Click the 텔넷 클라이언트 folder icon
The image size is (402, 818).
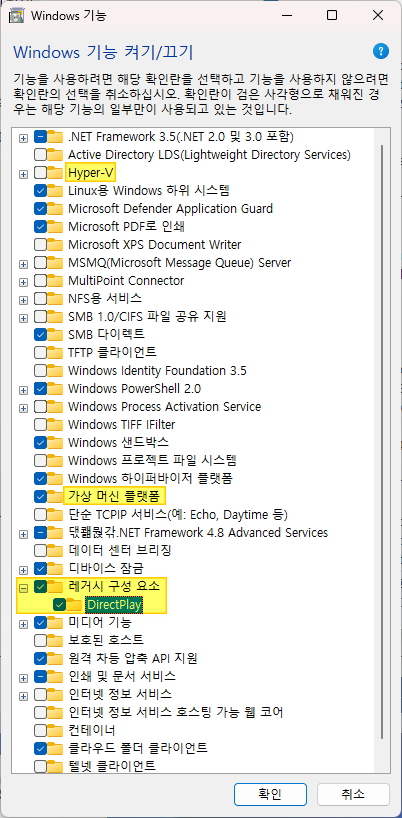(x=55, y=766)
